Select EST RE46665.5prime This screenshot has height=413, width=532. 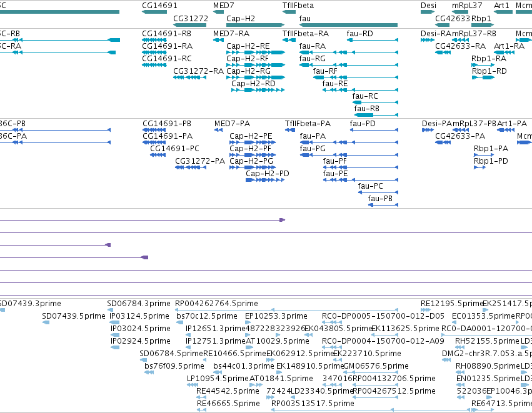click(x=201, y=410)
